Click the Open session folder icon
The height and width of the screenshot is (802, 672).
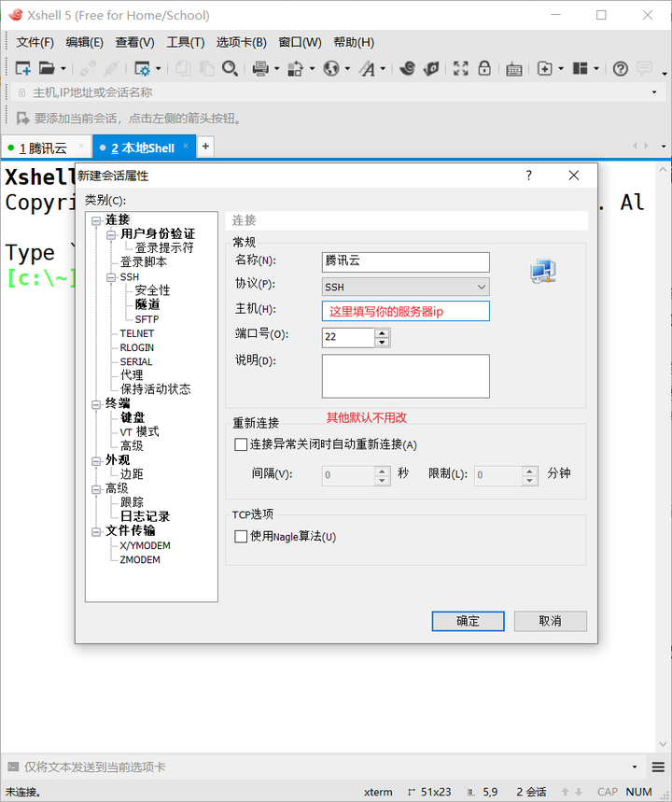[47, 68]
